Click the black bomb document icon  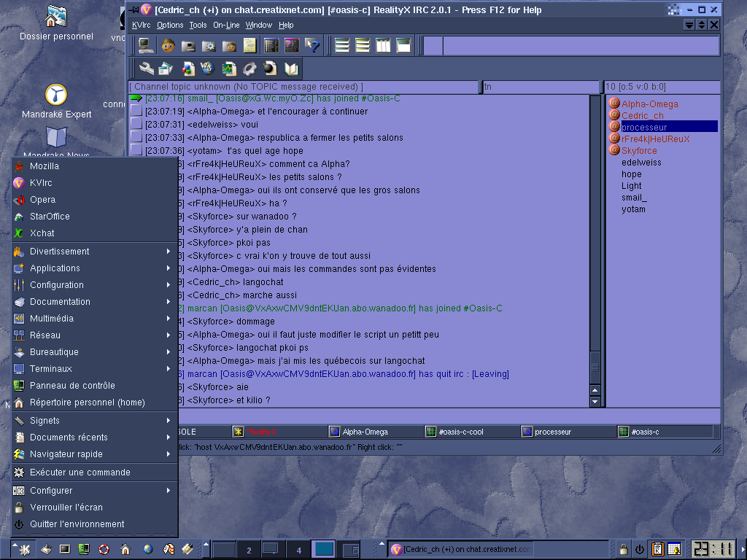[270, 69]
